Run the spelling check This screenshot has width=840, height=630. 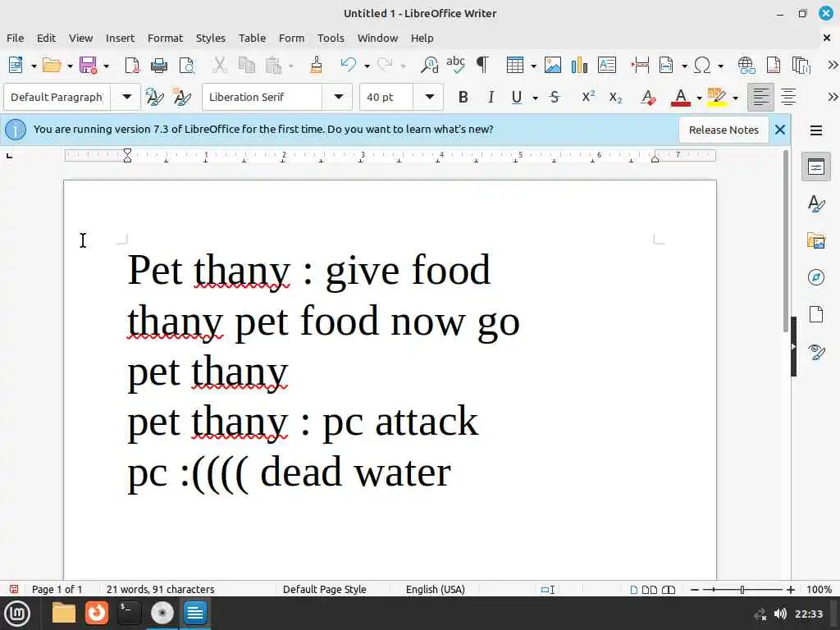(455, 64)
